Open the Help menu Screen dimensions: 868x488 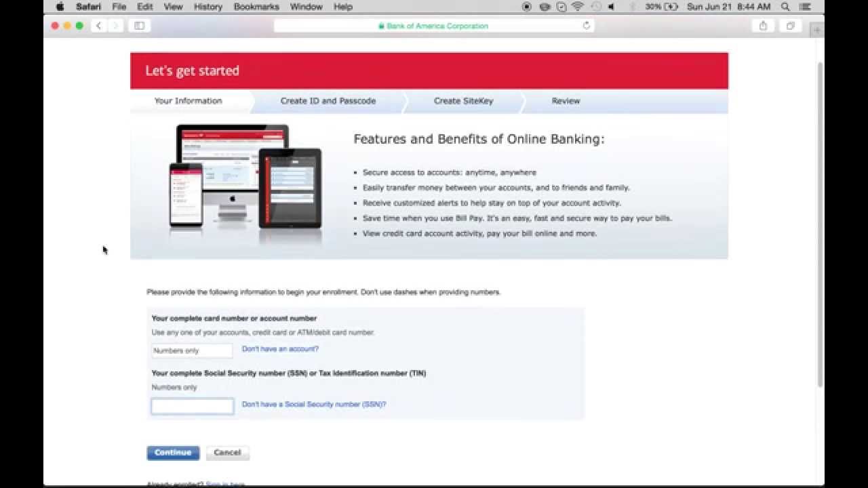343,7
